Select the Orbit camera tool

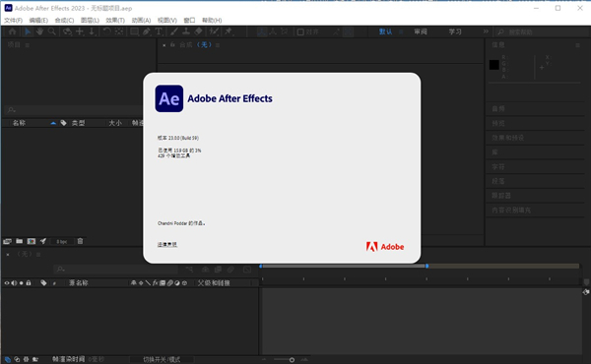pyautogui.click(x=67, y=31)
